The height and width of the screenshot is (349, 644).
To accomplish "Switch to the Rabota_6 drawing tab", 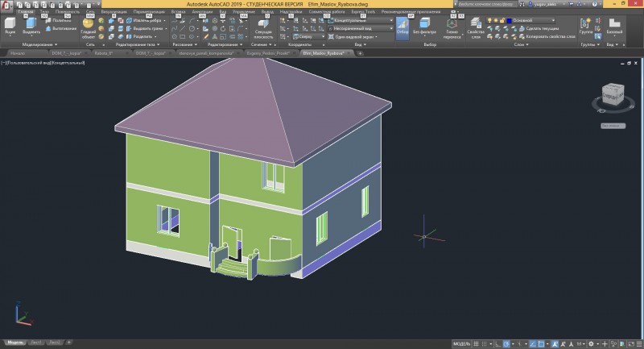I will (103, 53).
